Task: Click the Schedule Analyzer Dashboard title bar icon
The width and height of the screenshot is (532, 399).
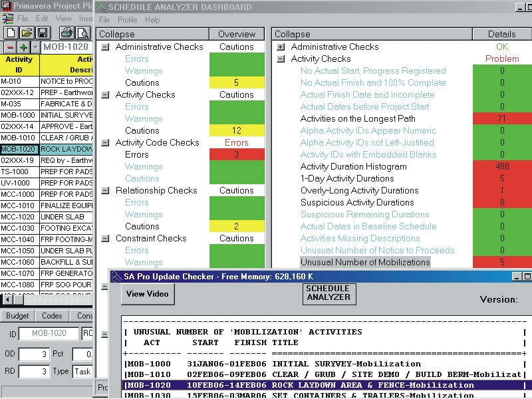Action: click(x=101, y=7)
